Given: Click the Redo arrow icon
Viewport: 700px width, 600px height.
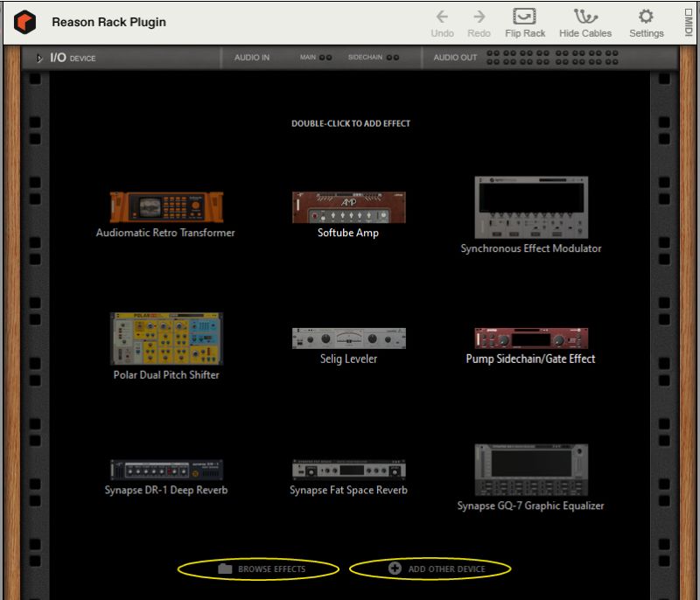Looking at the screenshot, I should [x=479, y=17].
